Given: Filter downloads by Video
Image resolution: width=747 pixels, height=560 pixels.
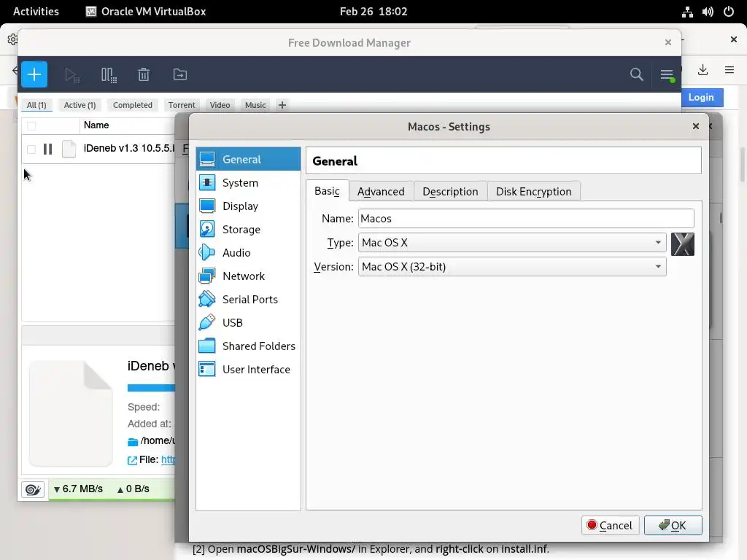Looking at the screenshot, I should point(220,105).
